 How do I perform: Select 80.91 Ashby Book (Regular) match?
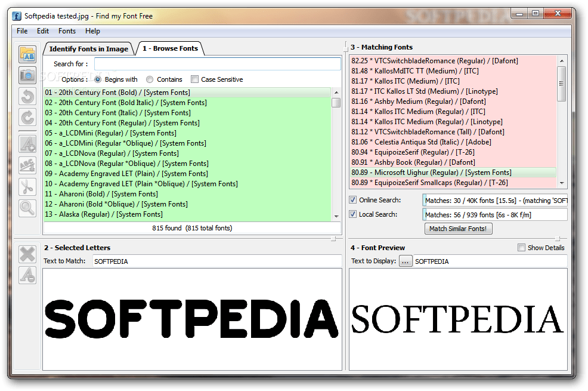pos(453,162)
